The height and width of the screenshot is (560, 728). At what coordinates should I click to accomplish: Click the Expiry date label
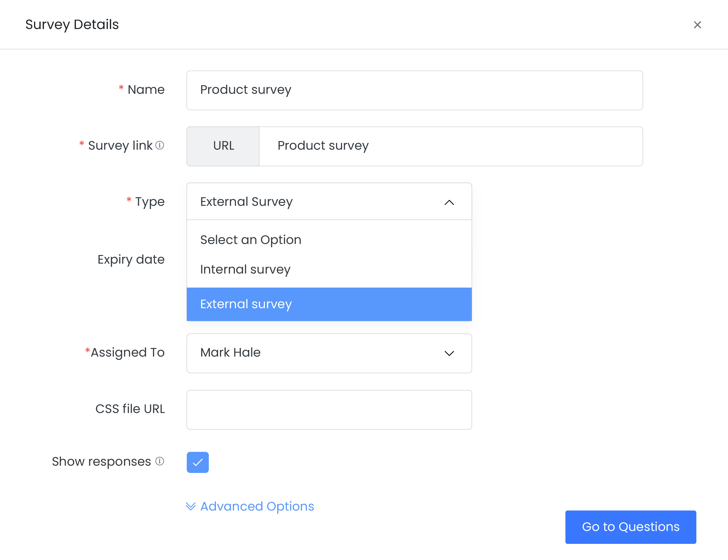pyautogui.click(x=131, y=259)
